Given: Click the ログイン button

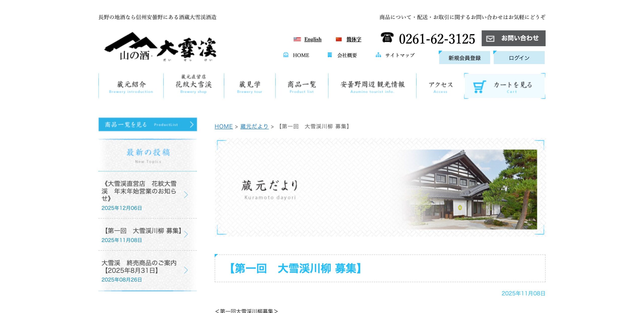Looking at the screenshot, I should pos(519,58).
